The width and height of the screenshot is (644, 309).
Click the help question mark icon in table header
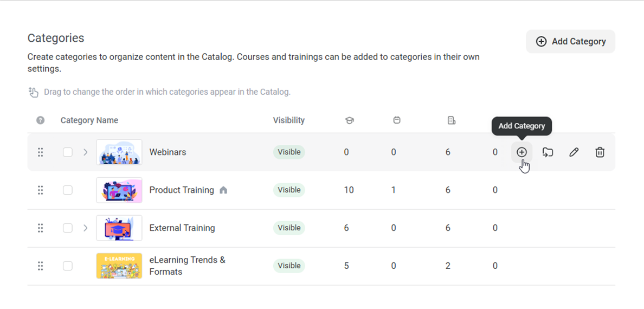point(40,120)
